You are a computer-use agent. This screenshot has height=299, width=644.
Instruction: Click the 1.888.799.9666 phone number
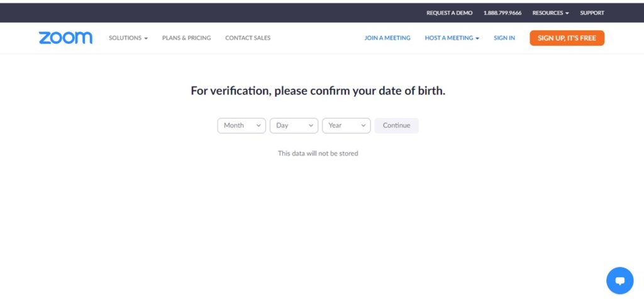[502, 13]
